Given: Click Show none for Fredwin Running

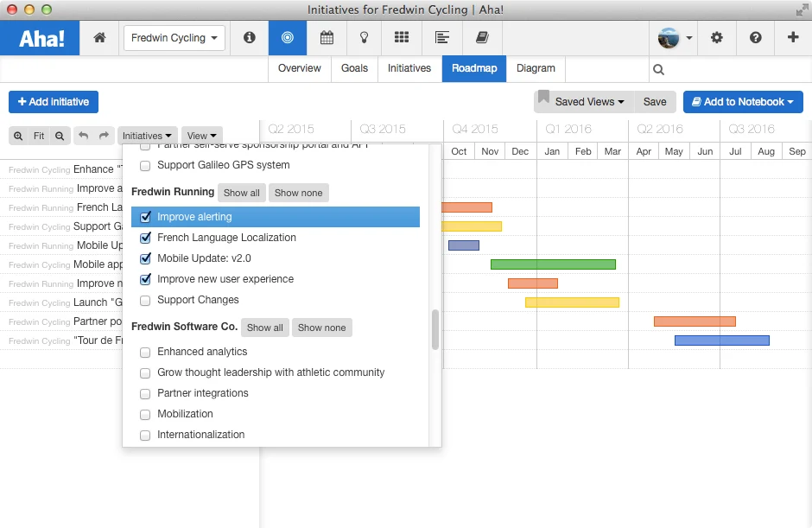Looking at the screenshot, I should pyautogui.click(x=298, y=193).
